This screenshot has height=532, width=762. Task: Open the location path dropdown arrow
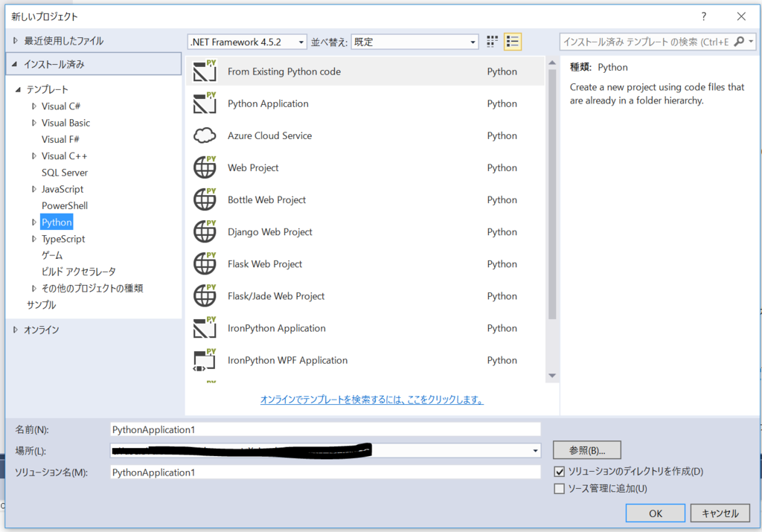tap(535, 451)
